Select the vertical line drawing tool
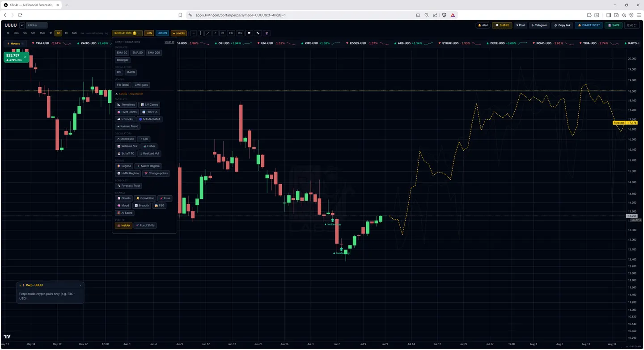This screenshot has height=350, width=644. point(201,33)
